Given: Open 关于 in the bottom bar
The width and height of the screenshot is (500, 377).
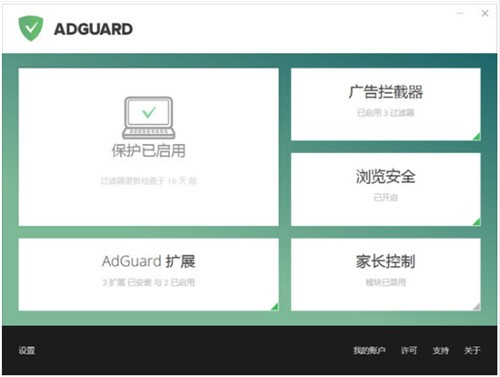Looking at the screenshot, I should [472, 350].
